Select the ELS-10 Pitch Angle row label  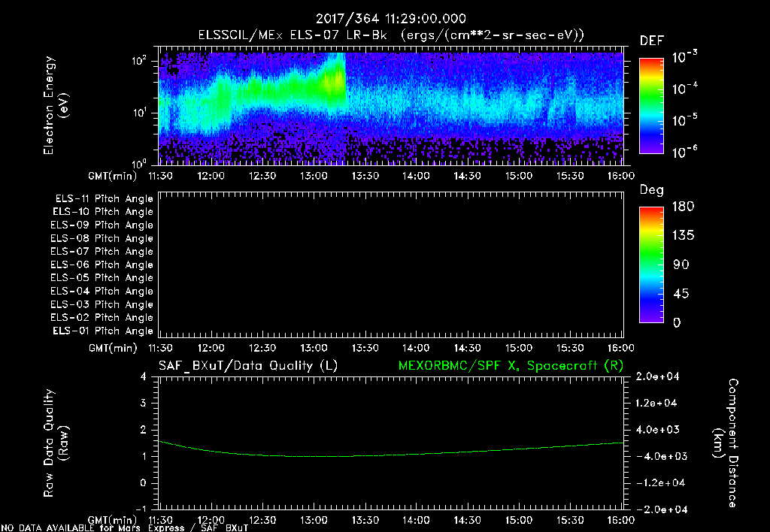(x=103, y=212)
